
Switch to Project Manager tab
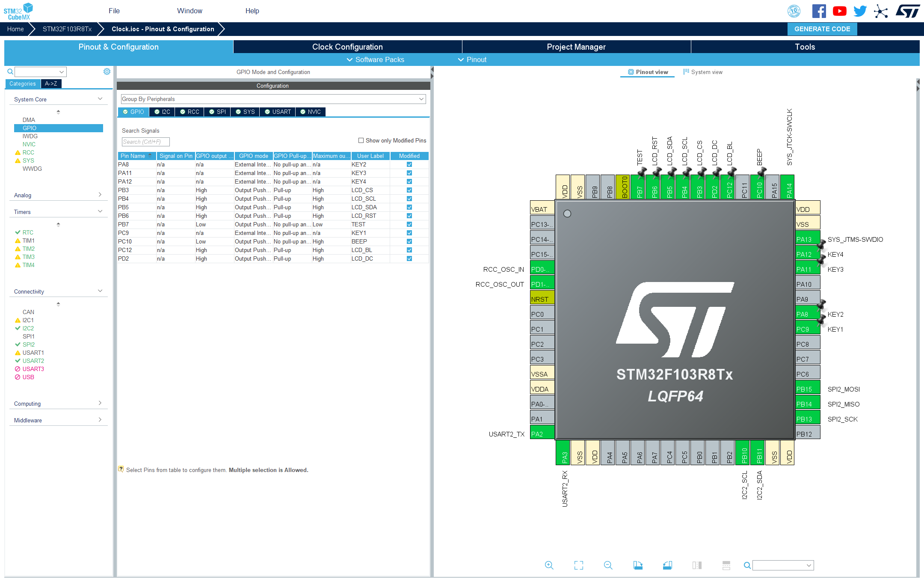click(x=576, y=47)
